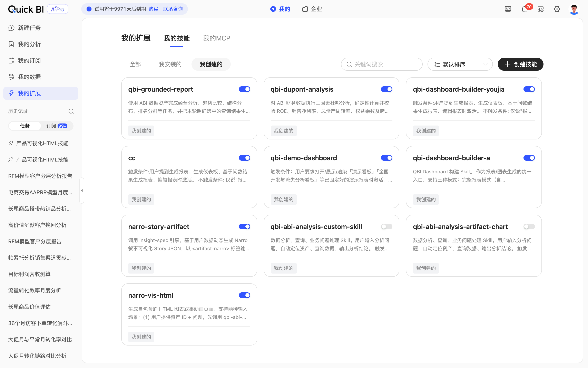Disable the qbi-demo-dashboard switch
588x368 pixels.
pyautogui.click(x=386, y=158)
